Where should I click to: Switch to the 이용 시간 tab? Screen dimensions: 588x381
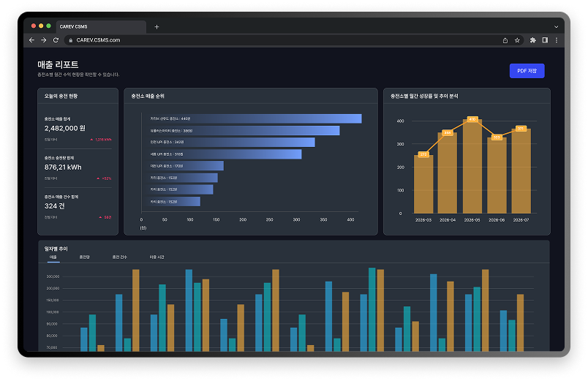point(157,257)
